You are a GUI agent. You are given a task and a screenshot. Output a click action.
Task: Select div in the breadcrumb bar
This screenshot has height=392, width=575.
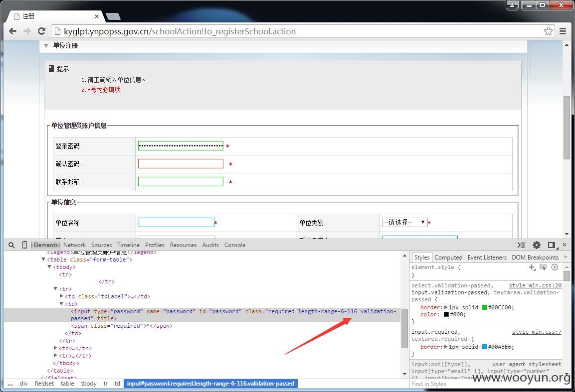24,384
